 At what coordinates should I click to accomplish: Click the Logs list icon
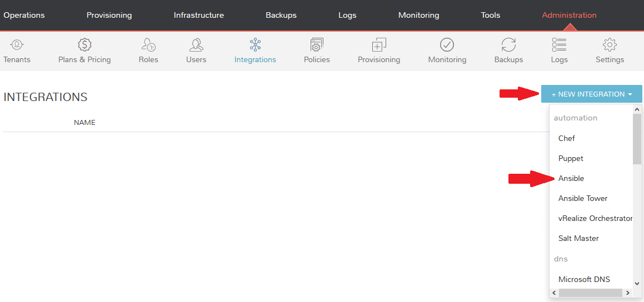[559, 45]
